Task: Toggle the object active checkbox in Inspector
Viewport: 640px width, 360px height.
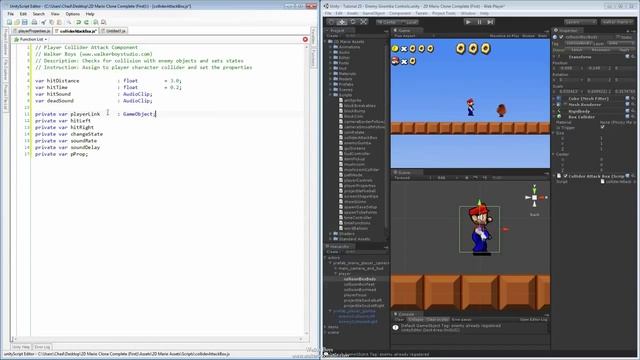Action: [x=561, y=37]
